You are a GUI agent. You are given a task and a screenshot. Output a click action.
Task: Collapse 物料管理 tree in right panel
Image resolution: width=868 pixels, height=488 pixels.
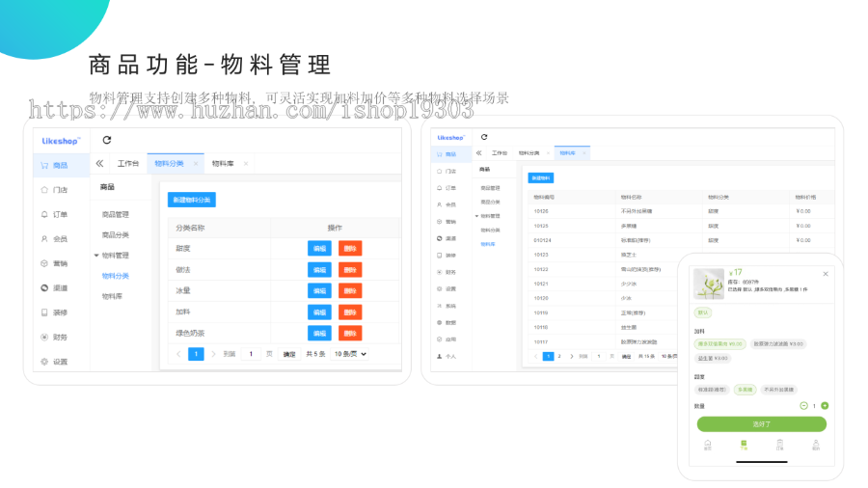tap(476, 216)
